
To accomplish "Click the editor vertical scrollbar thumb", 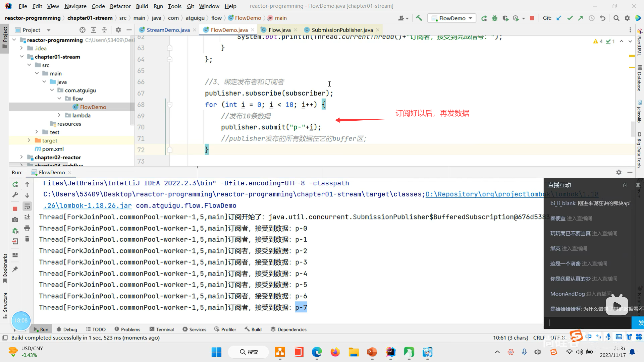I will [x=633, y=129].
